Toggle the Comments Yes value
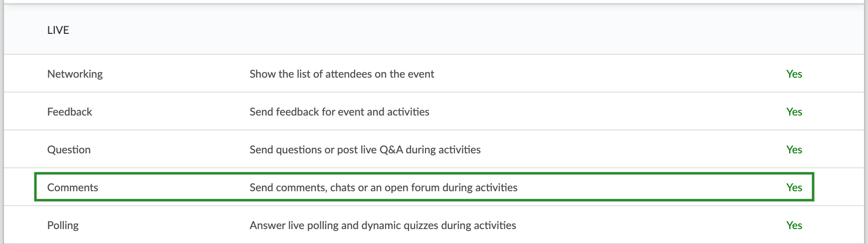The width and height of the screenshot is (868, 244). coord(794,187)
